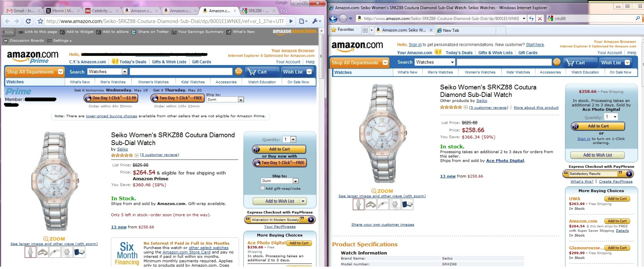644x269 pixels.
Task: Open Chrome's wrench settings menu icon
Action: [x=316, y=21]
